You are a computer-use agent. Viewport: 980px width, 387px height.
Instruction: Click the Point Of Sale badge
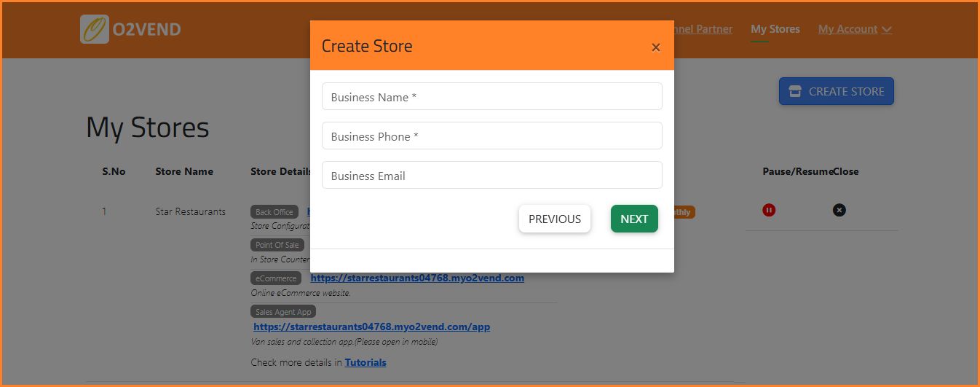click(x=277, y=245)
